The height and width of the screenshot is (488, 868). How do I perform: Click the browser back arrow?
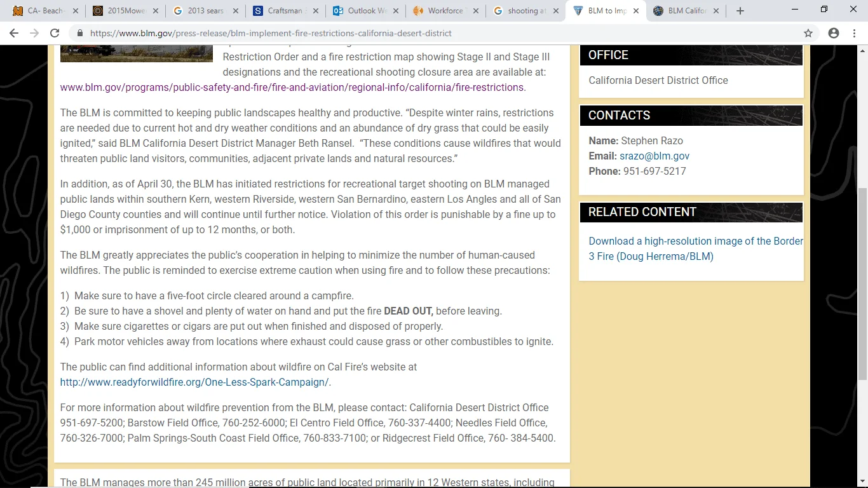pos(14,33)
